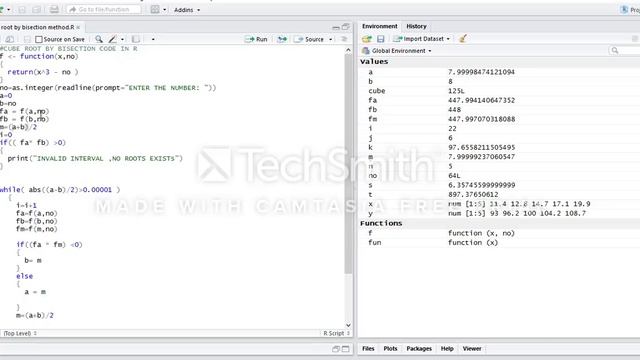Click the readline prompt line in editor
The width and height of the screenshot is (640, 360).
108,88
